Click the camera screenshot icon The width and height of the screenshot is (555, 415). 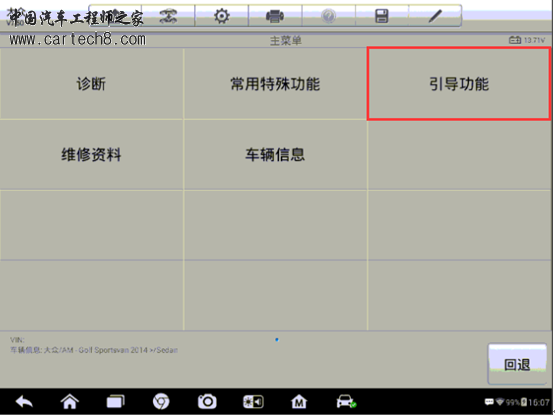click(207, 402)
